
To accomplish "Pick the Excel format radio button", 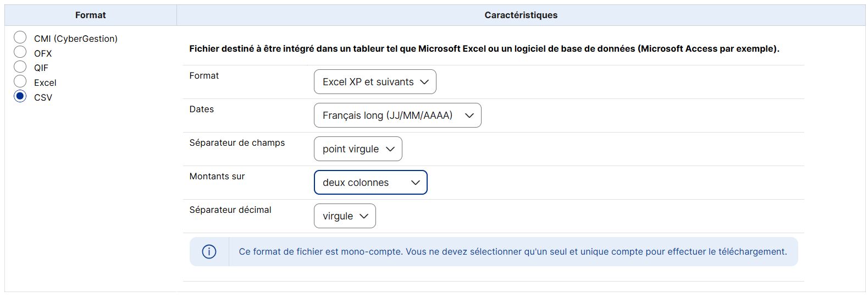I will (20, 82).
